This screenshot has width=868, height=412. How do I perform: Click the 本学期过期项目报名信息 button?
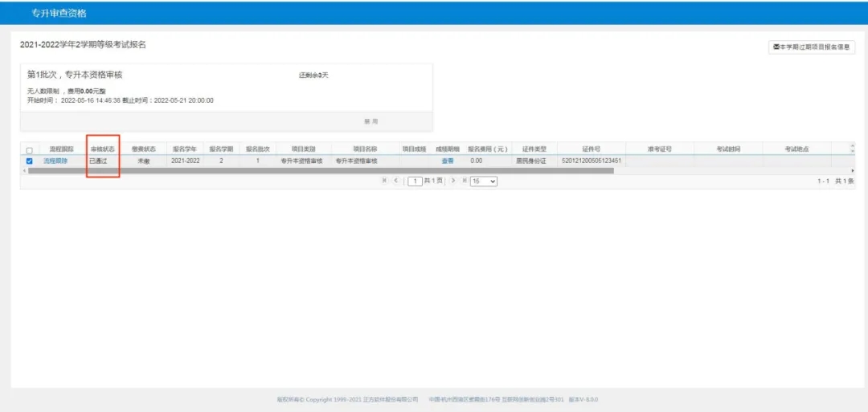click(811, 47)
